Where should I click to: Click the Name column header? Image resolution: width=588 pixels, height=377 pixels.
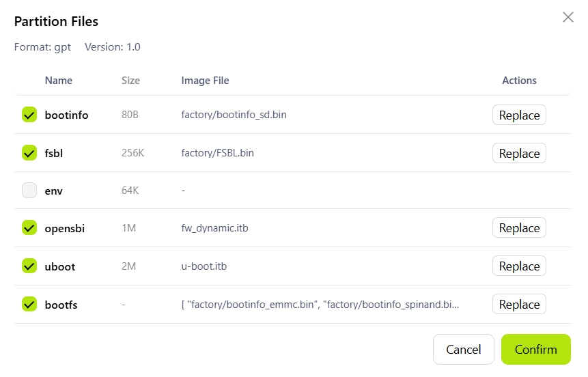(59, 81)
